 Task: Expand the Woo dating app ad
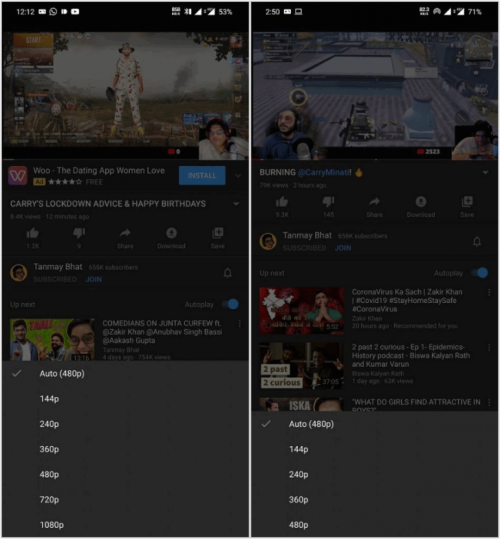(x=238, y=176)
